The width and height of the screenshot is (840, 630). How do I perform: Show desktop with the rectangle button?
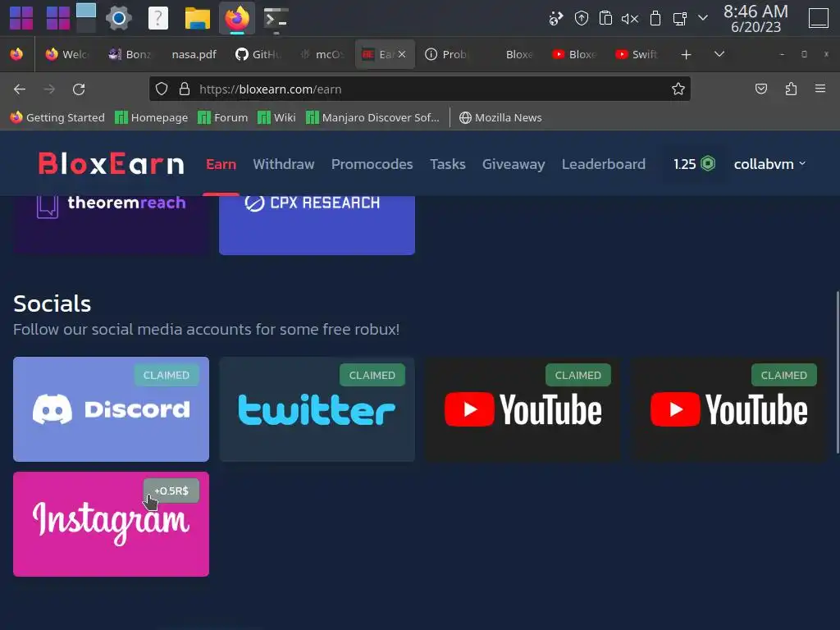pos(818,18)
